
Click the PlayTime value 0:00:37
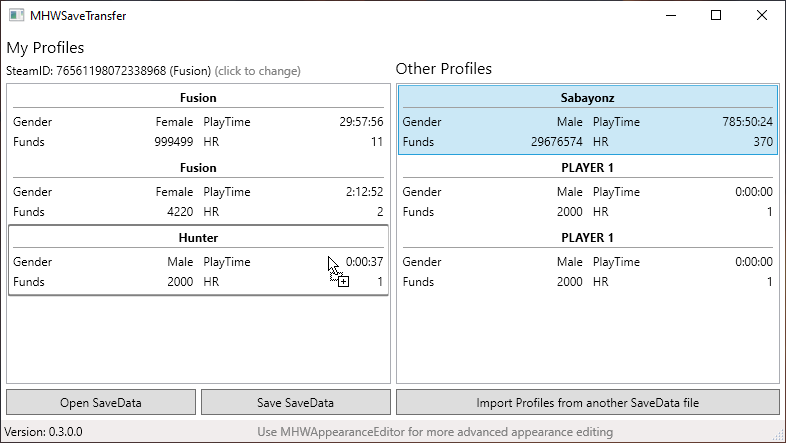tap(364, 262)
